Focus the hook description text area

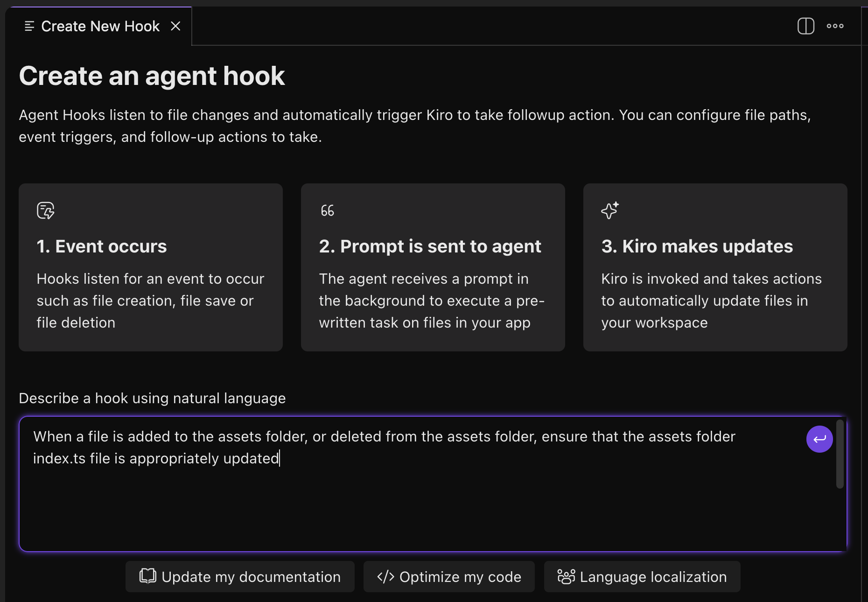point(411,504)
